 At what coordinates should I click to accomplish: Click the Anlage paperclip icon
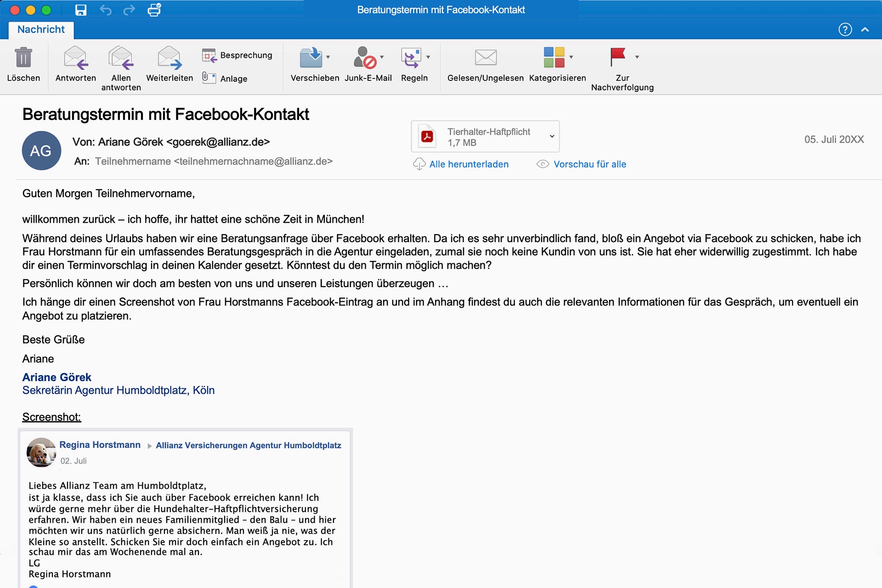[x=209, y=78]
